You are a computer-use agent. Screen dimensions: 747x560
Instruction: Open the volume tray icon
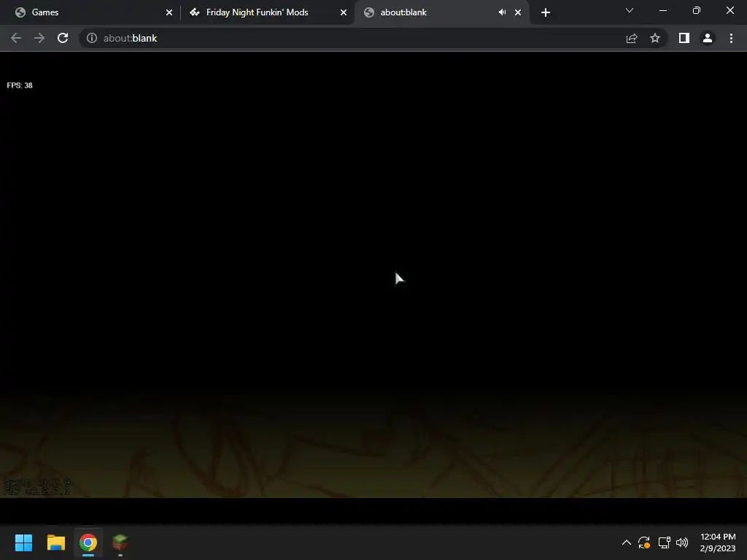click(x=682, y=542)
